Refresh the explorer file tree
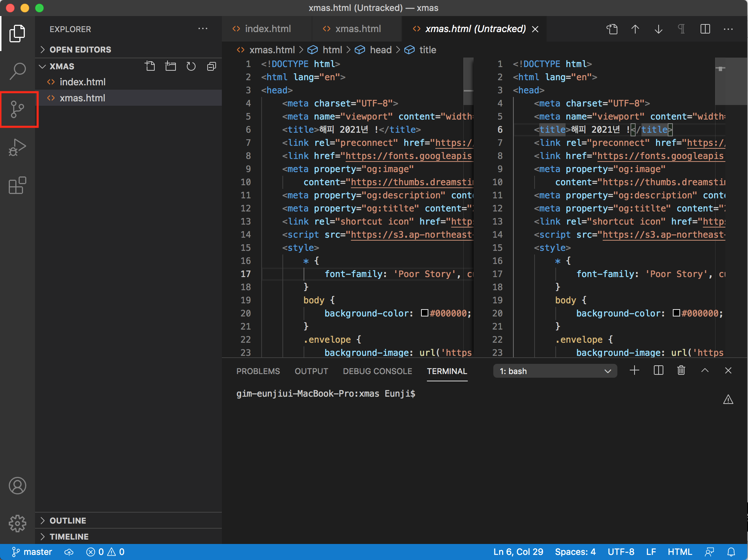The width and height of the screenshot is (748, 560). [191, 66]
